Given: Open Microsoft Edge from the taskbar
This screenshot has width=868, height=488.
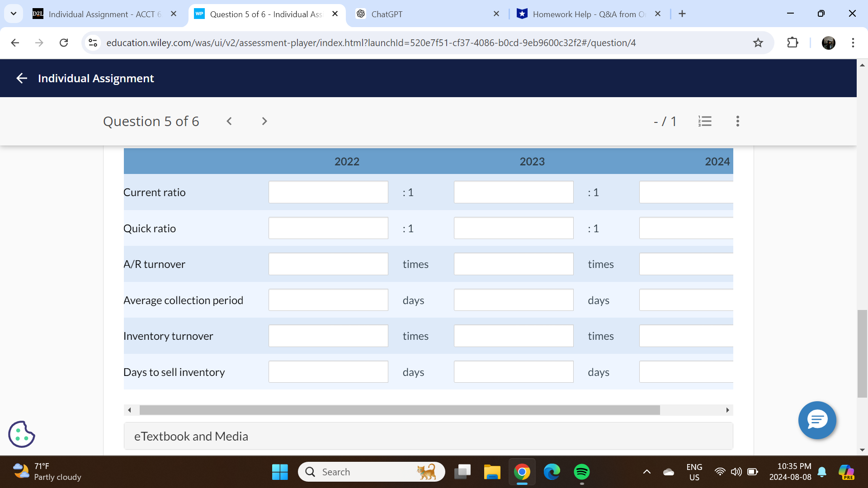Looking at the screenshot, I should coord(552,472).
